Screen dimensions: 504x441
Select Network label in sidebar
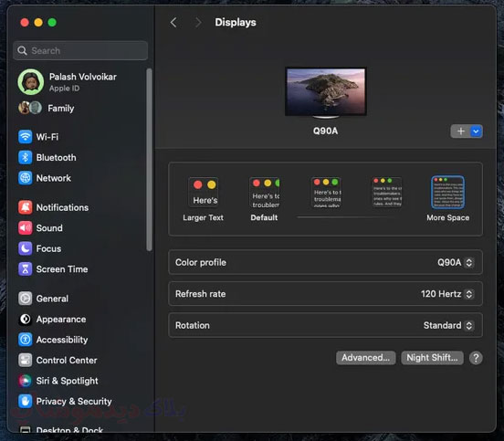pos(54,178)
